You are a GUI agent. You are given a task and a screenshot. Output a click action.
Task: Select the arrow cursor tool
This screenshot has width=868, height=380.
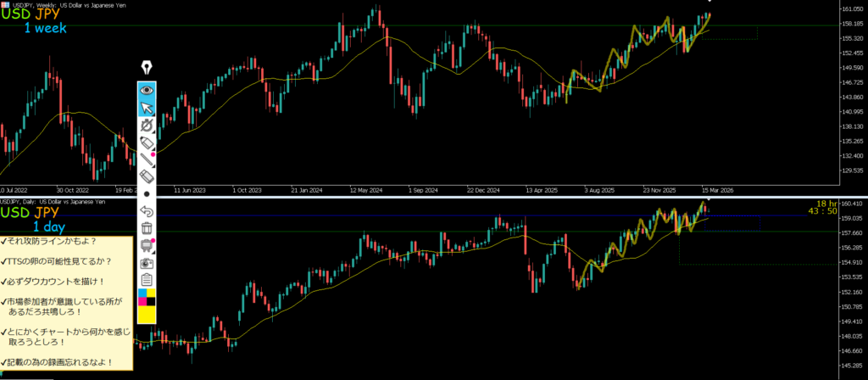pos(147,108)
